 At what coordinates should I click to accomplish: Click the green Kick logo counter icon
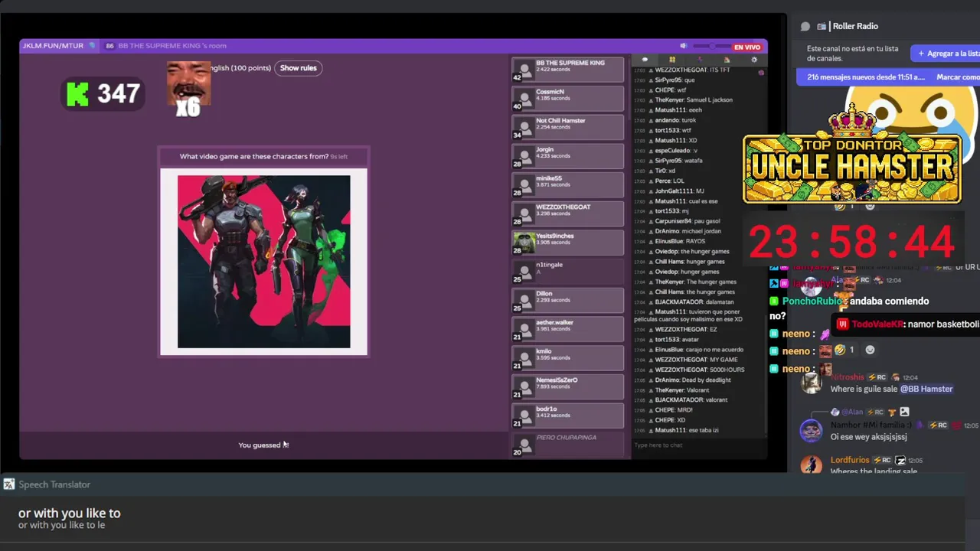pos(77,94)
